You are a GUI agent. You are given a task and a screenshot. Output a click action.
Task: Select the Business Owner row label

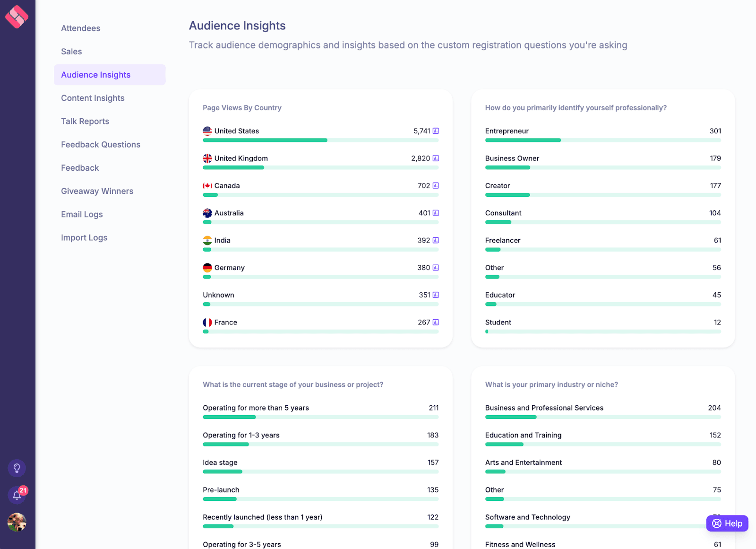pyautogui.click(x=512, y=158)
